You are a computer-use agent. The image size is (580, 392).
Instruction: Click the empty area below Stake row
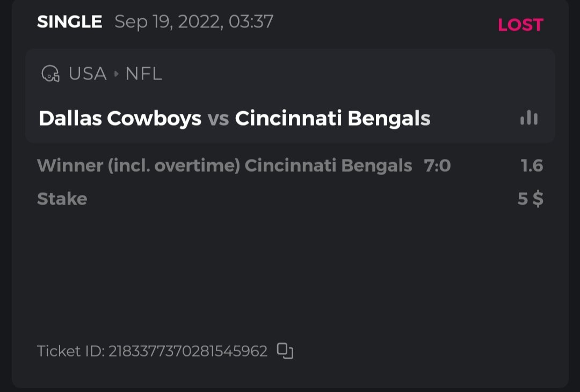point(290,268)
